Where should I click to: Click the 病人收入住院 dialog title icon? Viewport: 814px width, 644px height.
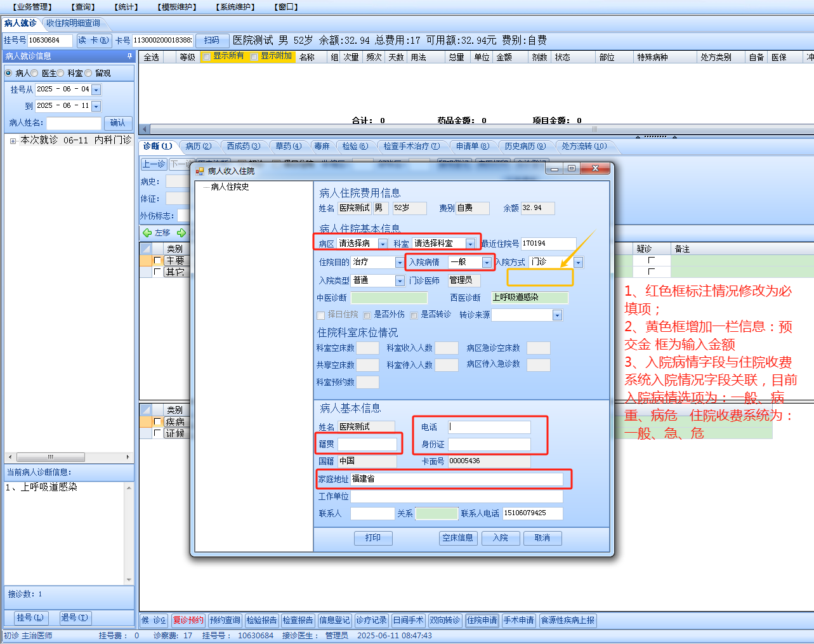tap(200, 171)
